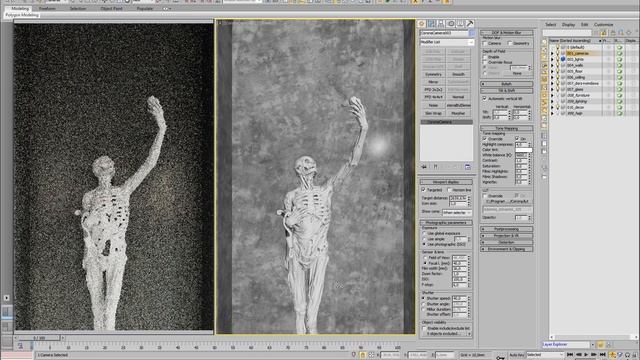Image resolution: width=640 pixels, height=360 pixels.
Task: Click the topmost icon in Scene Explorer left strip
Action: pos(544,42)
